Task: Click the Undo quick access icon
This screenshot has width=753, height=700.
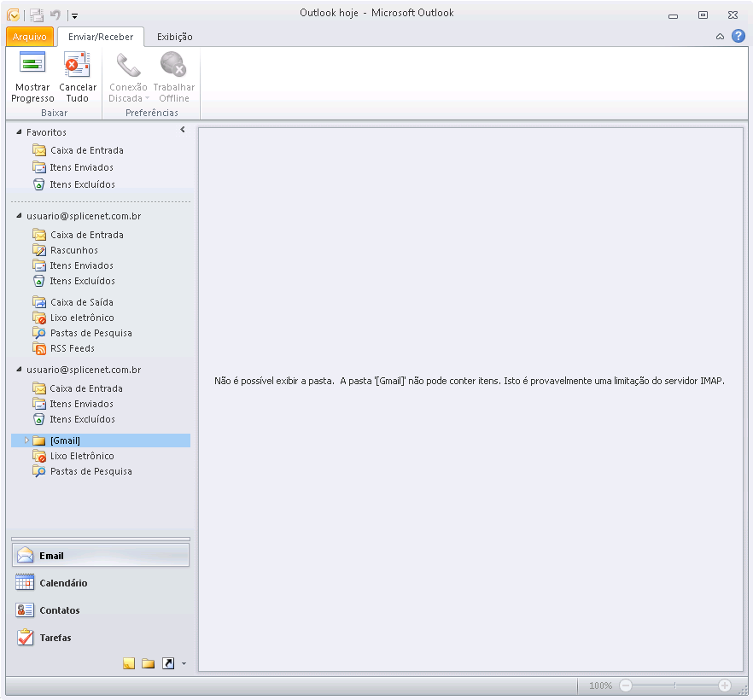Action: [x=55, y=15]
